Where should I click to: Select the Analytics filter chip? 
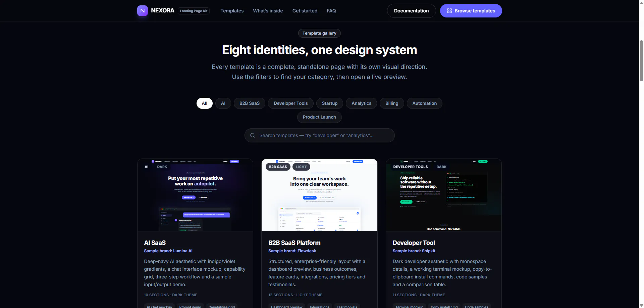click(362, 103)
